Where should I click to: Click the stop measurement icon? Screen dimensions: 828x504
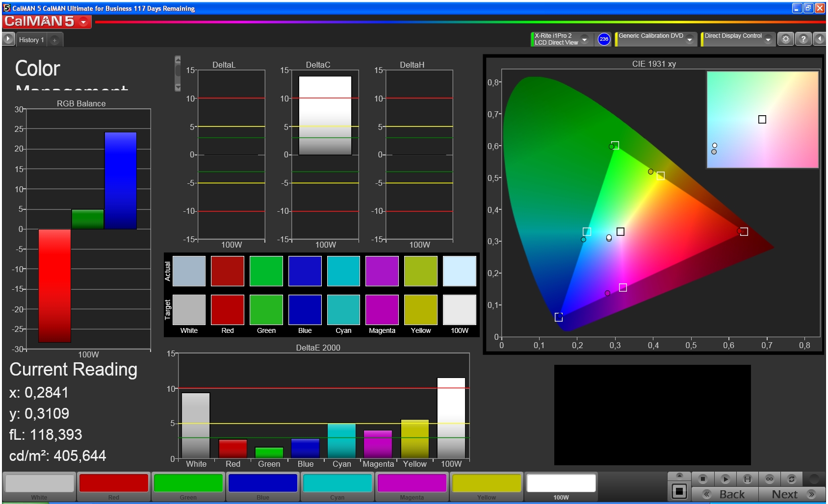coord(703,479)
